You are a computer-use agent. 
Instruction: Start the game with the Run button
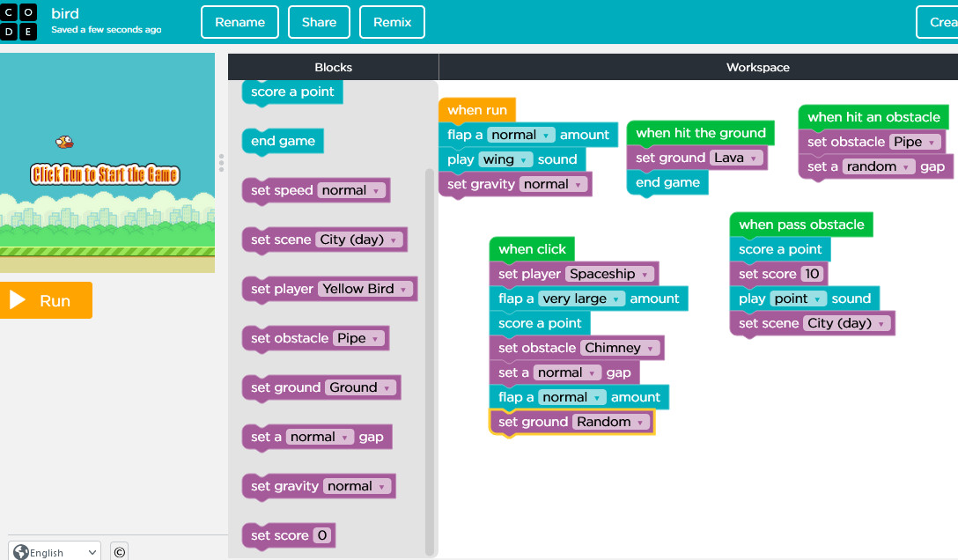[x=47, y=300]
